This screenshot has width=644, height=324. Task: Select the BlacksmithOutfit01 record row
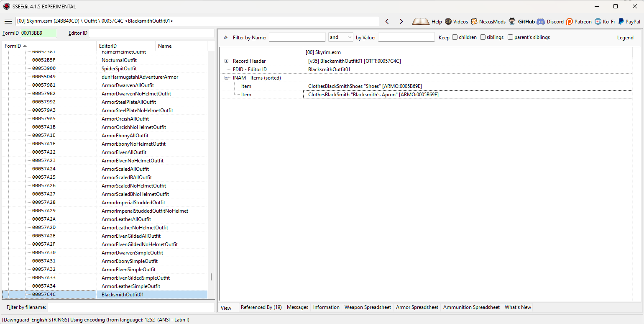pyautogui.click(x=105, y=295)
